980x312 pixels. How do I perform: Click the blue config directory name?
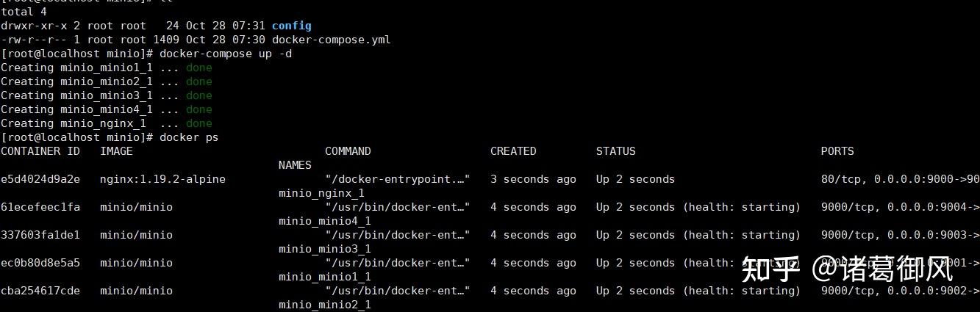click(x=291, y=26)
